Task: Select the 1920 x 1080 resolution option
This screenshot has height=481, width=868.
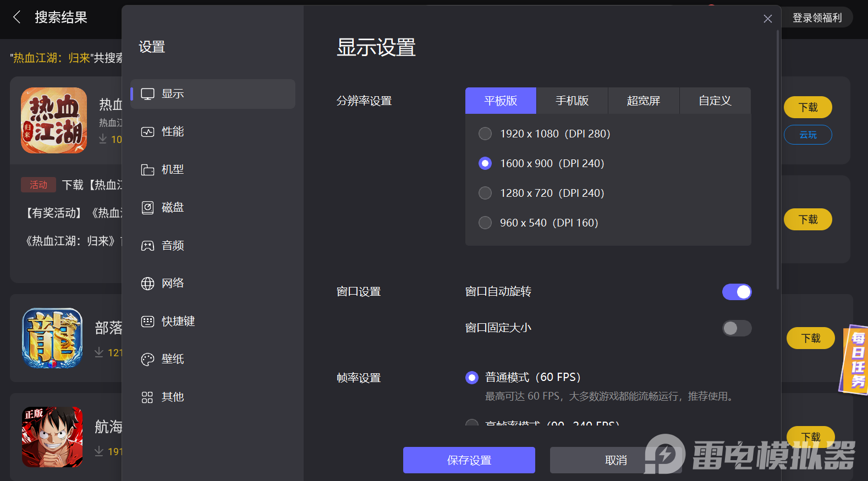Action: [485, 134]
